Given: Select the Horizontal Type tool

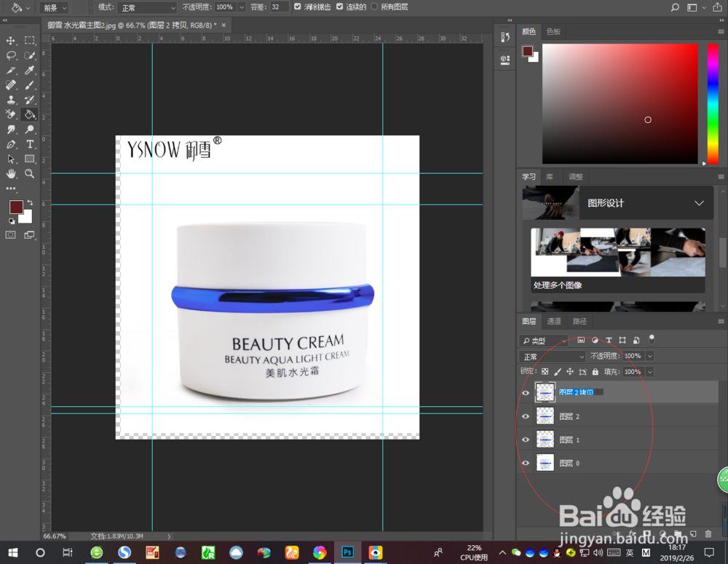Looking at the screenshot, I should (x=30, y=144).
